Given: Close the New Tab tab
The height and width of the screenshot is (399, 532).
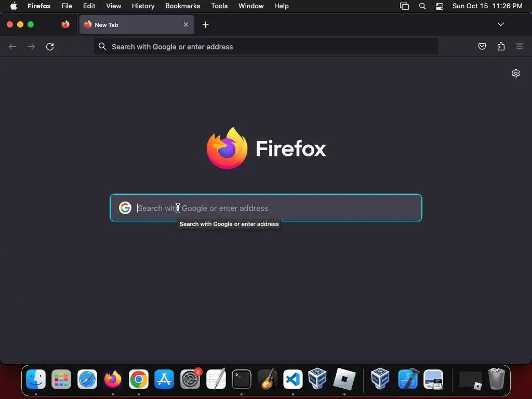Looking at the screenshot, I should (186, 24).
